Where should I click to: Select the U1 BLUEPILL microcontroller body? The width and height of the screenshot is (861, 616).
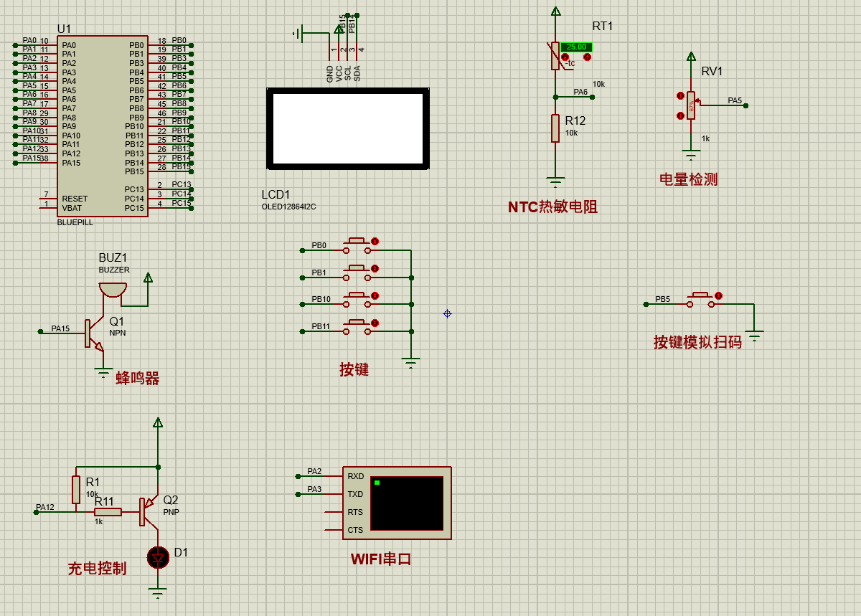tap(104, 126)
